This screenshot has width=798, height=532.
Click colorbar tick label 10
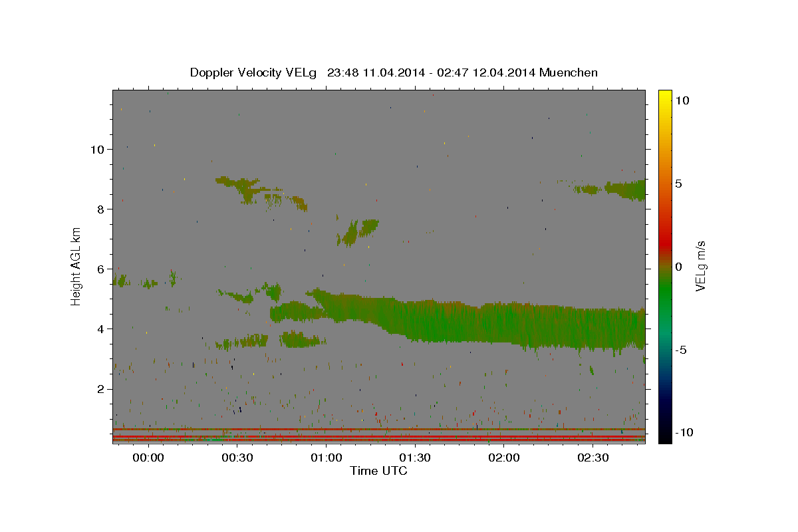click(682, 100)
